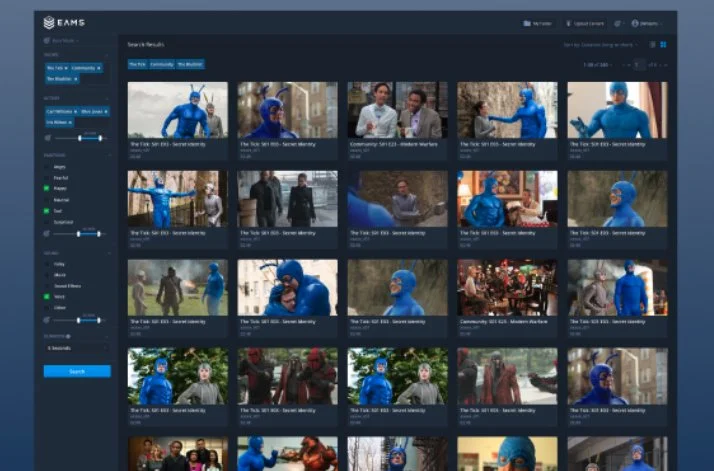714x471 pixels.
Task: Collapse the Shows filter section
Action: point(107,55)
